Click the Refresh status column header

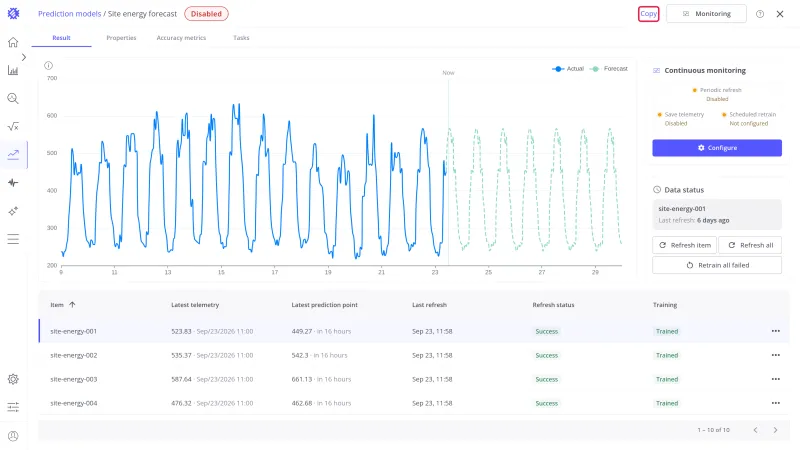(x=553, y=305)
